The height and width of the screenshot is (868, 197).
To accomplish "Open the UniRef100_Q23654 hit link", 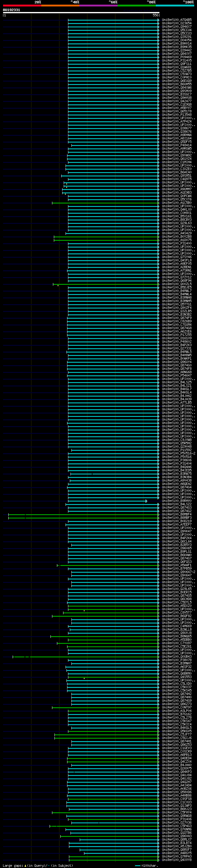I will pyautogui.click(x=177, y=23).
